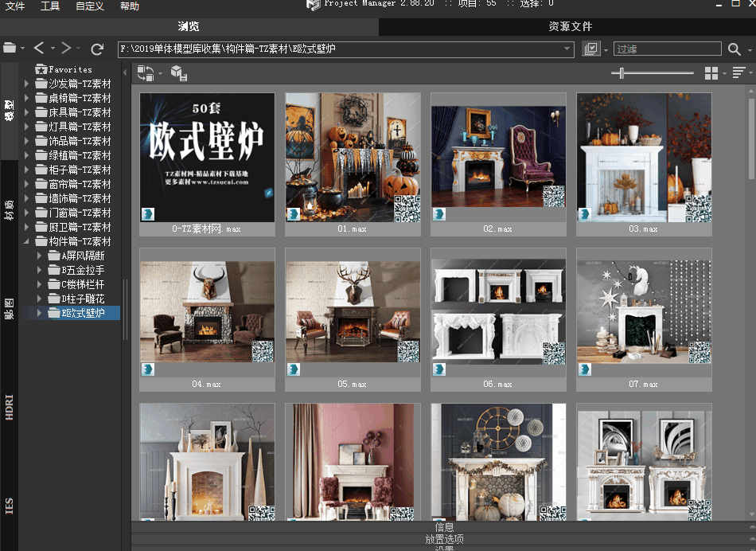
Task: Go back with the left arrow icon
Action: (39, 49)
